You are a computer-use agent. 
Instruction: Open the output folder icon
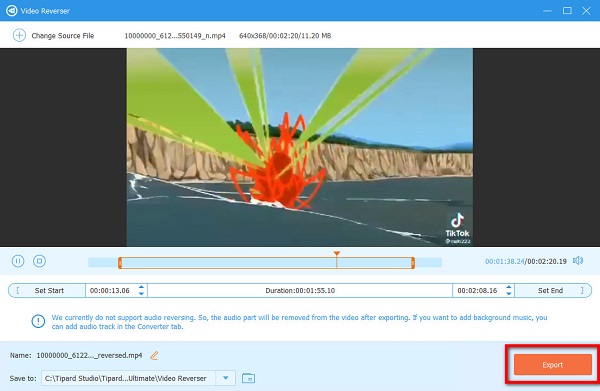pyautogui.click(x=248, y=378)
